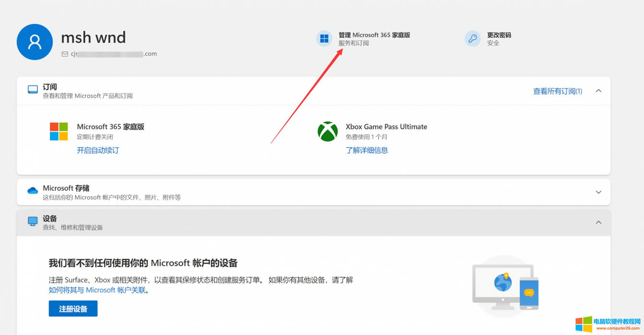
Task: Click the cloud icon beside Microsoft 存储
Action: tap(32, 191)
